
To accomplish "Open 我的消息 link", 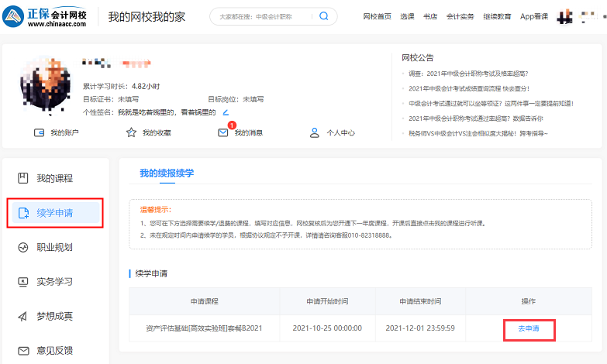I will 249,132.
